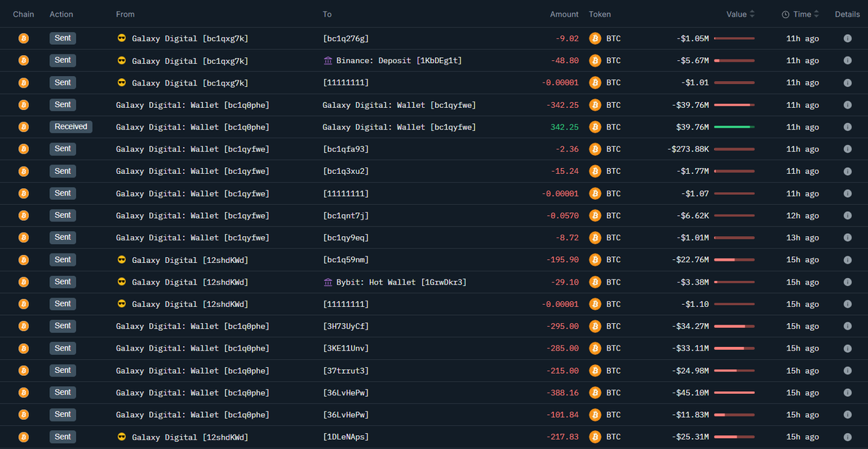Open details info icon for -9.02 BTC row

pos(847,38)
